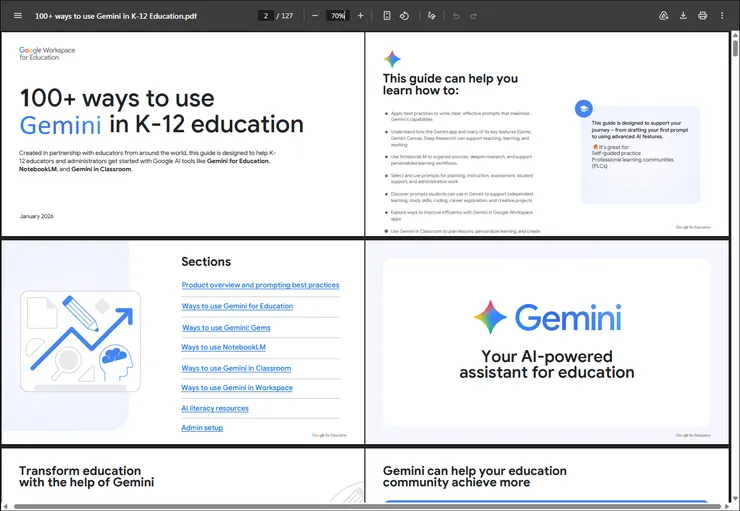Open Product overview and prompting best practices link
Image resolution: width=740 pixels, height=511 pixels.
260,285
